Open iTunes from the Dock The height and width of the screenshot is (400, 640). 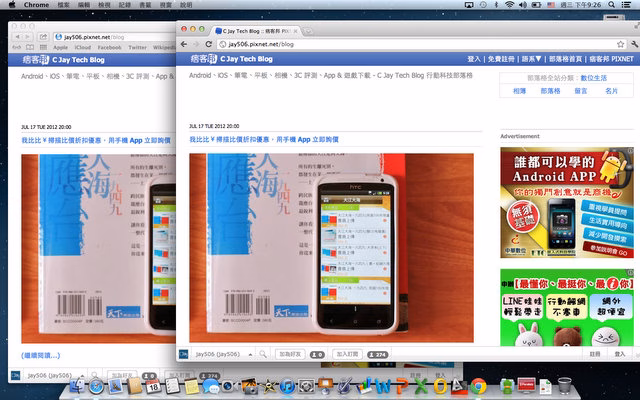point(287,386)
